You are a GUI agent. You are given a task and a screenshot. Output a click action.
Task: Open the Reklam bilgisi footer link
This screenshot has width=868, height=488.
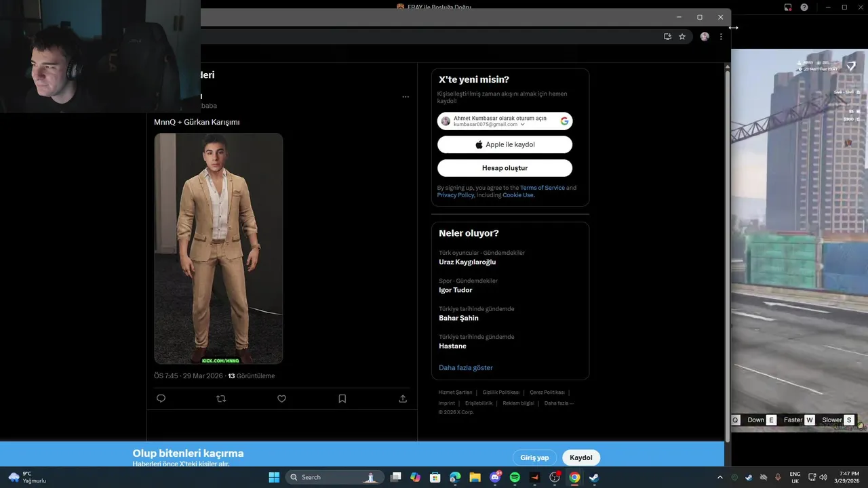tap(519, 403)
